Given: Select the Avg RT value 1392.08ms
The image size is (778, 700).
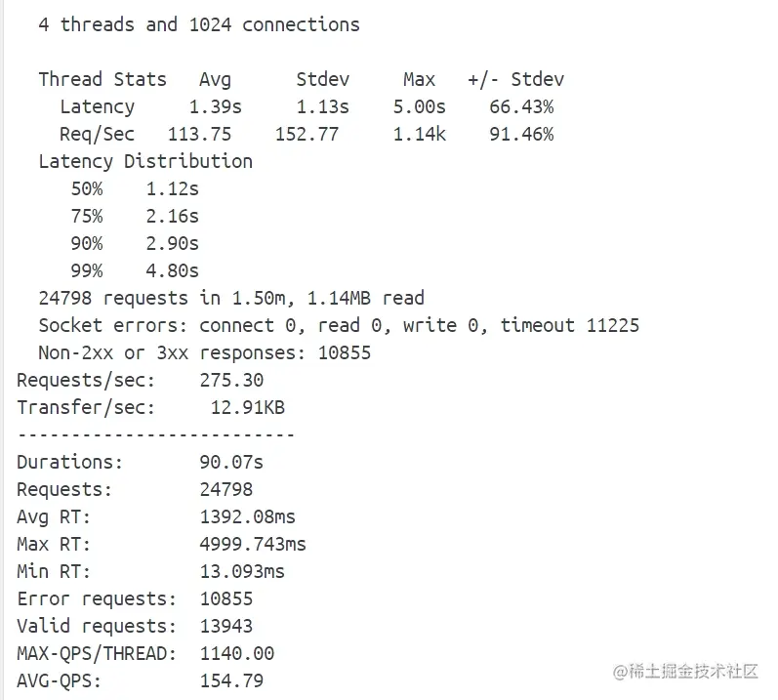Looking at the screenshot, I should click(x=247, y=517).
